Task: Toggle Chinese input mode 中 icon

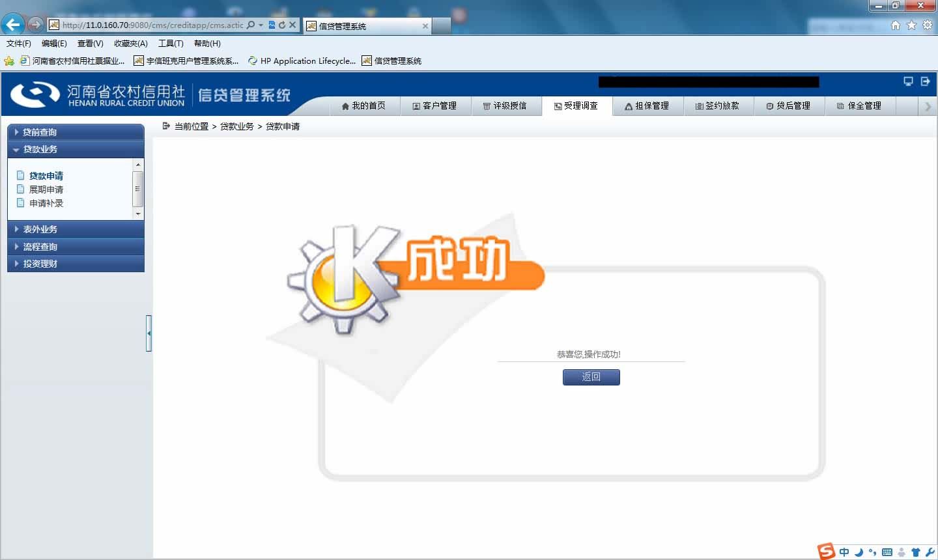Action: (x=844, y=552)
